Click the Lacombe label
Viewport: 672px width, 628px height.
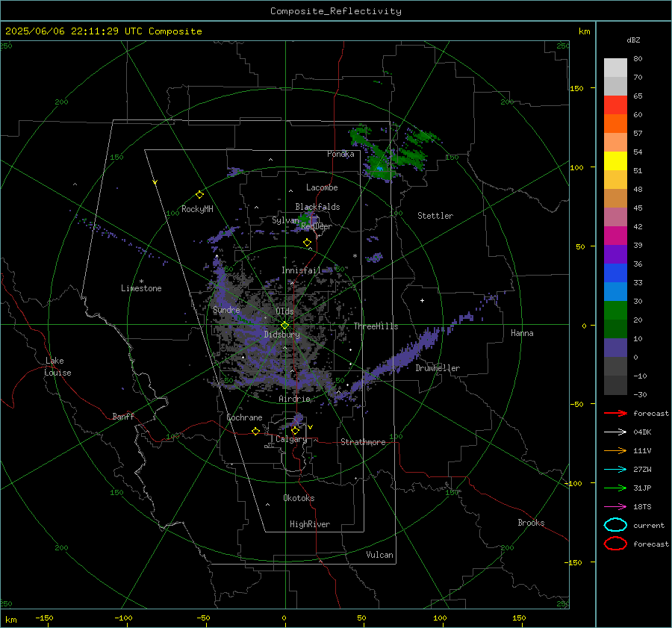[322, 187]
